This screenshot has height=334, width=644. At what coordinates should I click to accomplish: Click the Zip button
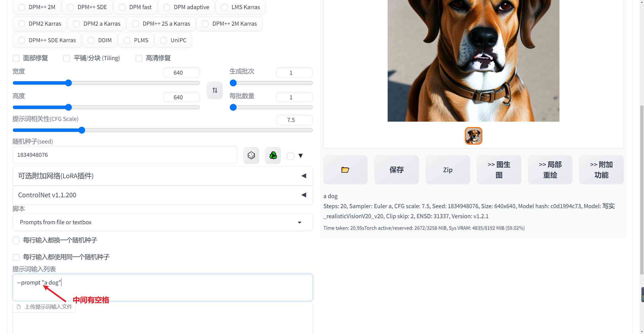(x=448, y=170)
